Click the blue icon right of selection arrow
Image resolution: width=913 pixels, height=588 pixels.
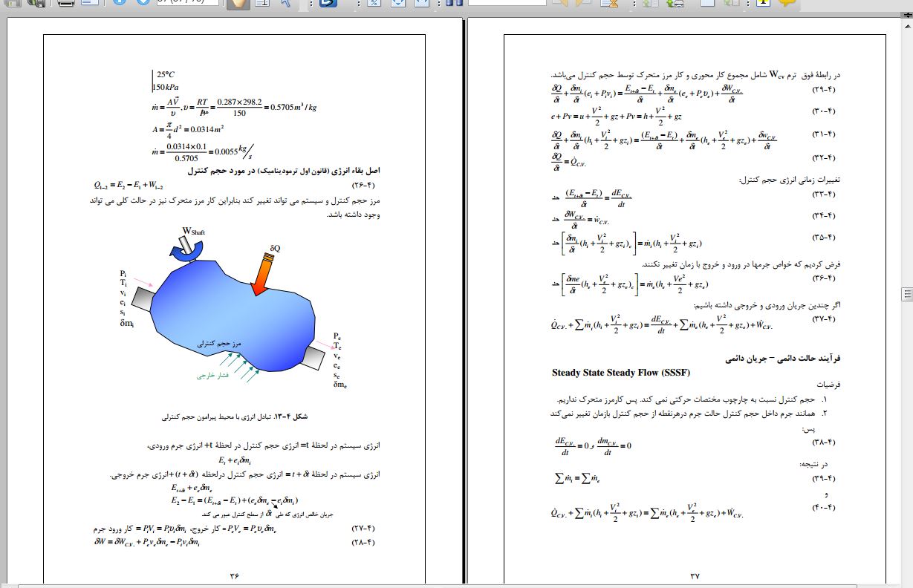pos(325,4)
